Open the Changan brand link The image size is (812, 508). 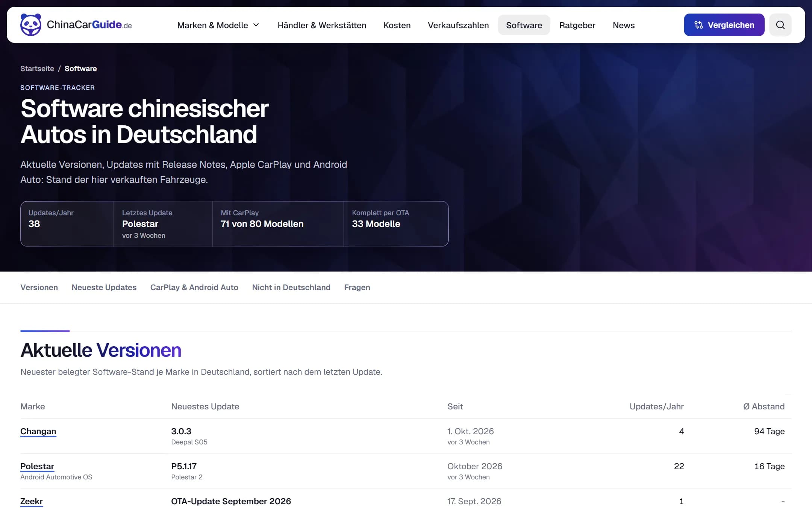point(38,431)
